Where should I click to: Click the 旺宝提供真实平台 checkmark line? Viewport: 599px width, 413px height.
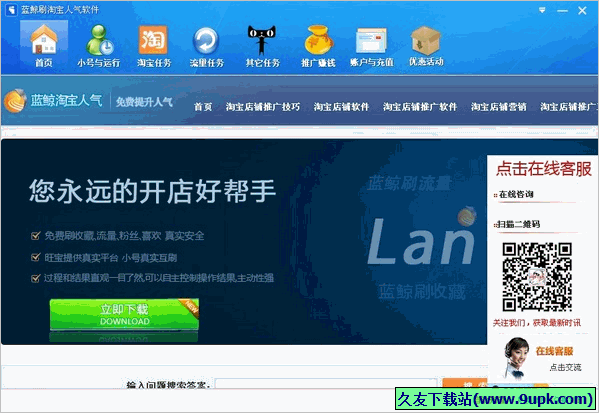[104, 258]
